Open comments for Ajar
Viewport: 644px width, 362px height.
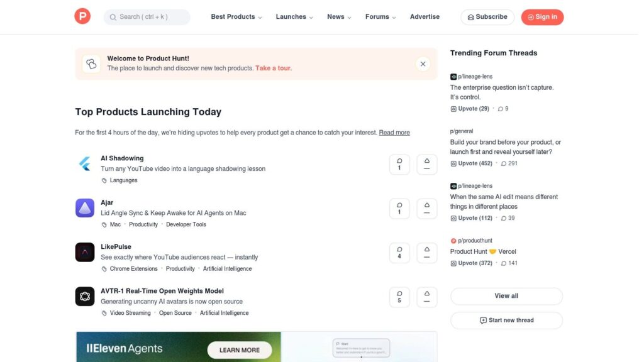[399, 209]
